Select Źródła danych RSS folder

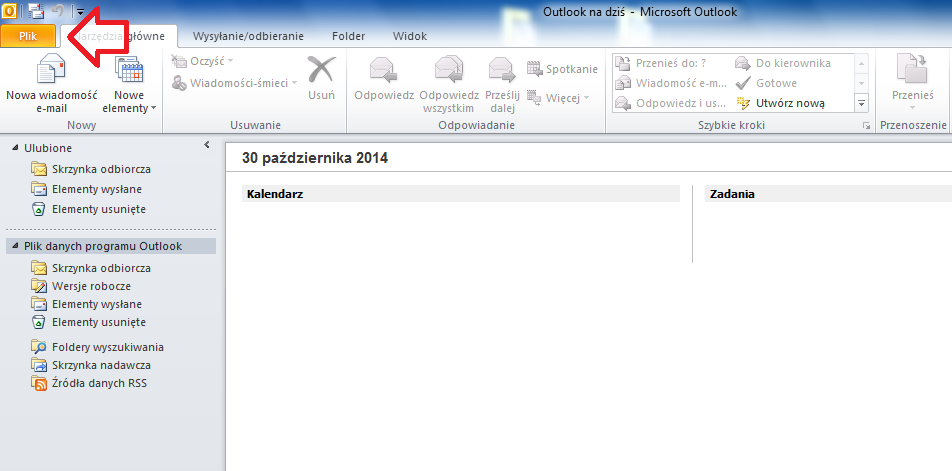[x=99, y=383]
